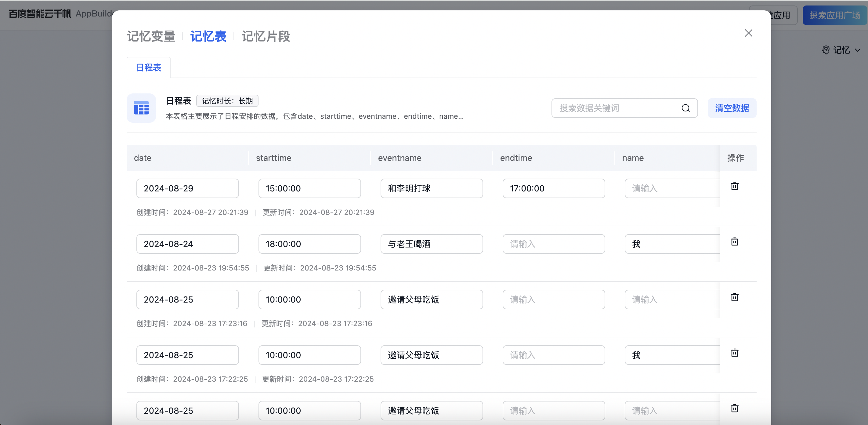Click 创建时间：2024-08-27 20:21:39 text
The height and width of the screenshot is (425, 868).
coord(192,212)
